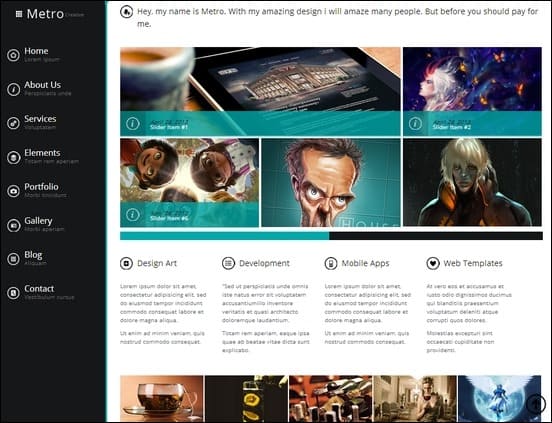Open the blue angel moon thumbnail
Viewport: 552px width, 423px height.
500,399
